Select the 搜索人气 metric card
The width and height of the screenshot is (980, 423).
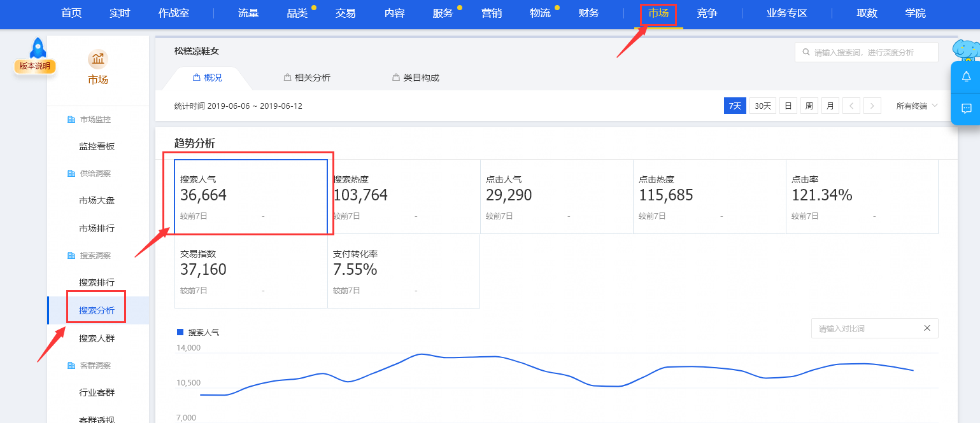(251, 197)
